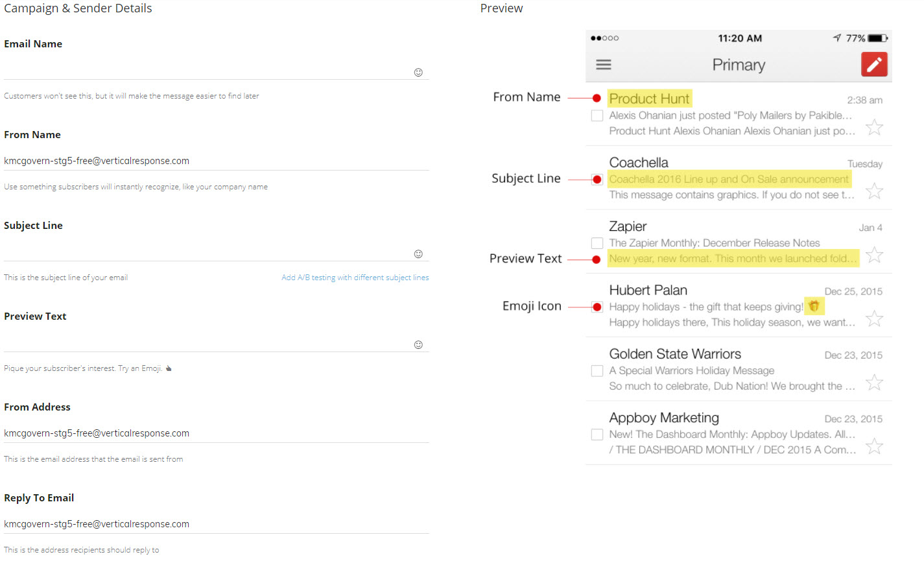Open emoji picker in Preview Text field
Image resolution: width=924 pixels, height=561 pixels.
tap(418, 344)
